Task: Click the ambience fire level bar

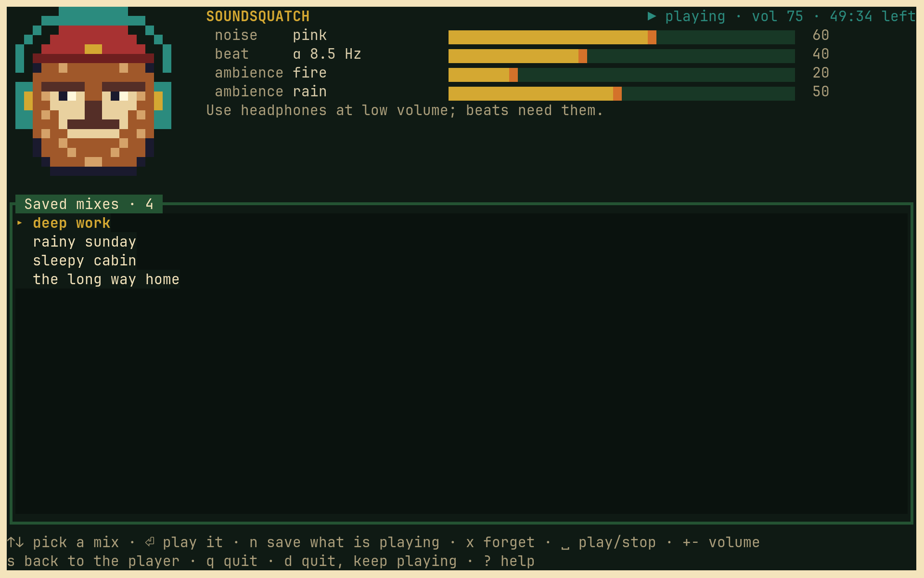Action: coord(622,75)
